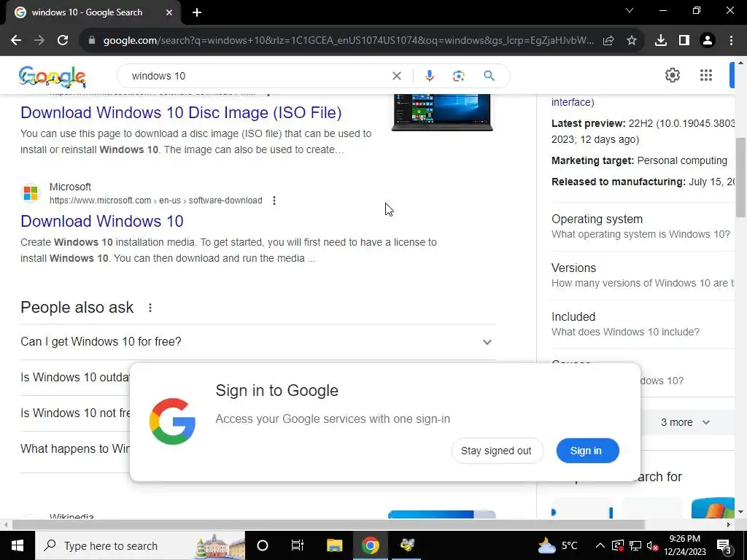The image size is (747, 560).
Task: Expand Can I get Windows 10 for free
Action: (258, 342)
